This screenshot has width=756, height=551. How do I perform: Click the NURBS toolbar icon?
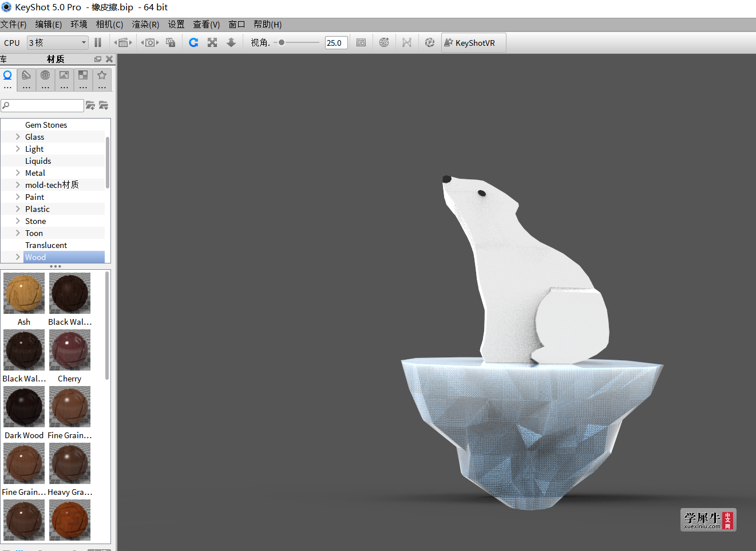(407, 42)
